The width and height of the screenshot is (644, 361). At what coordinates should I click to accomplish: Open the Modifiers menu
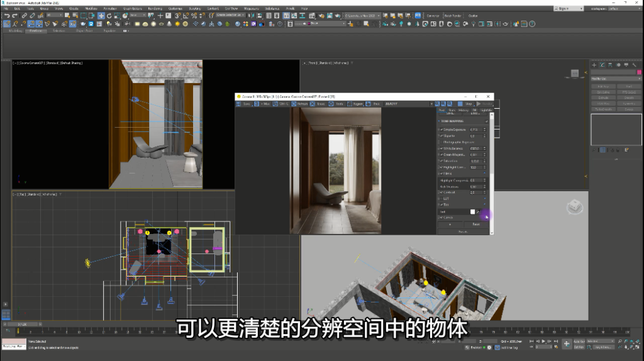pyautogui.click(x=91, y=8)
